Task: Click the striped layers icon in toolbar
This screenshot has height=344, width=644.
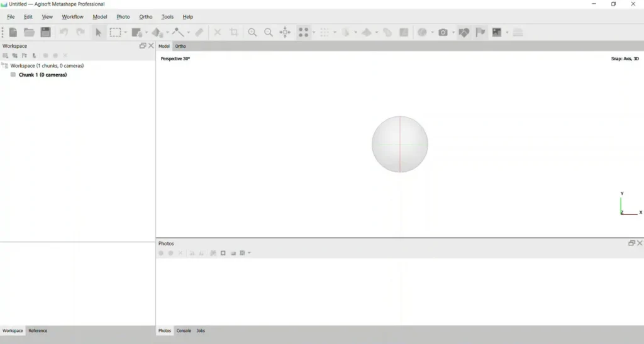Action: pyautogui.click(x=518, y=32)
